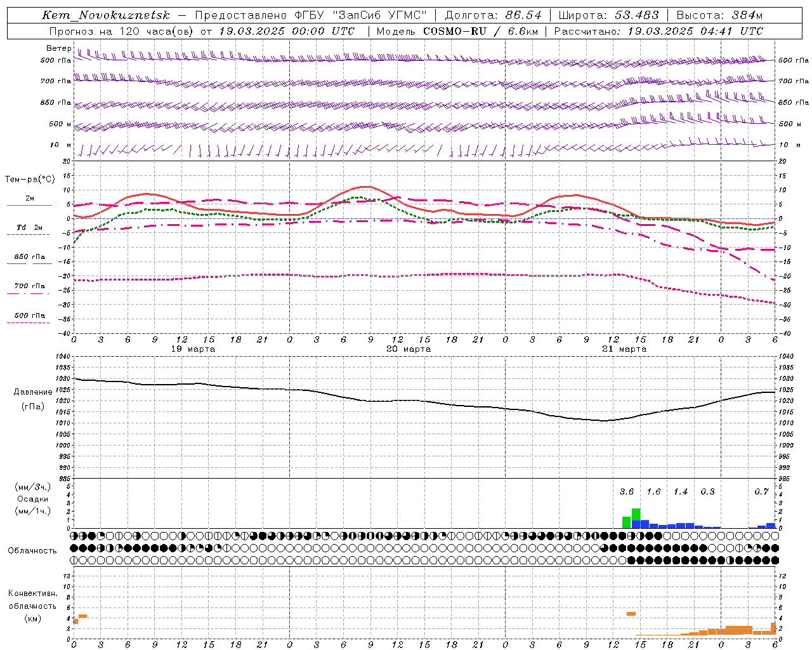The image size is (812, 650).
Task: Click the Осадки precipitation panel label
Action: coord(33,499)
